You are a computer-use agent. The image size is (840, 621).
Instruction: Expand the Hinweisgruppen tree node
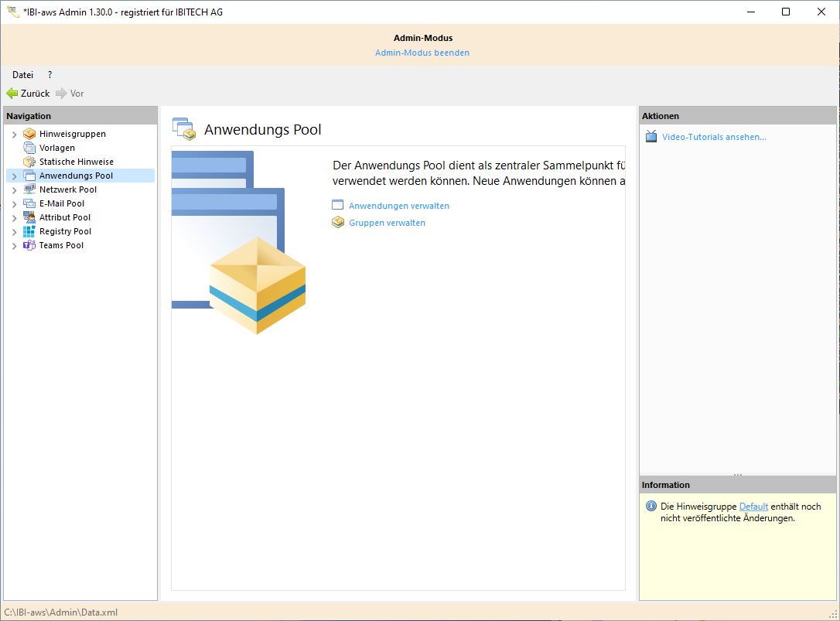click(x=14, y=135)
